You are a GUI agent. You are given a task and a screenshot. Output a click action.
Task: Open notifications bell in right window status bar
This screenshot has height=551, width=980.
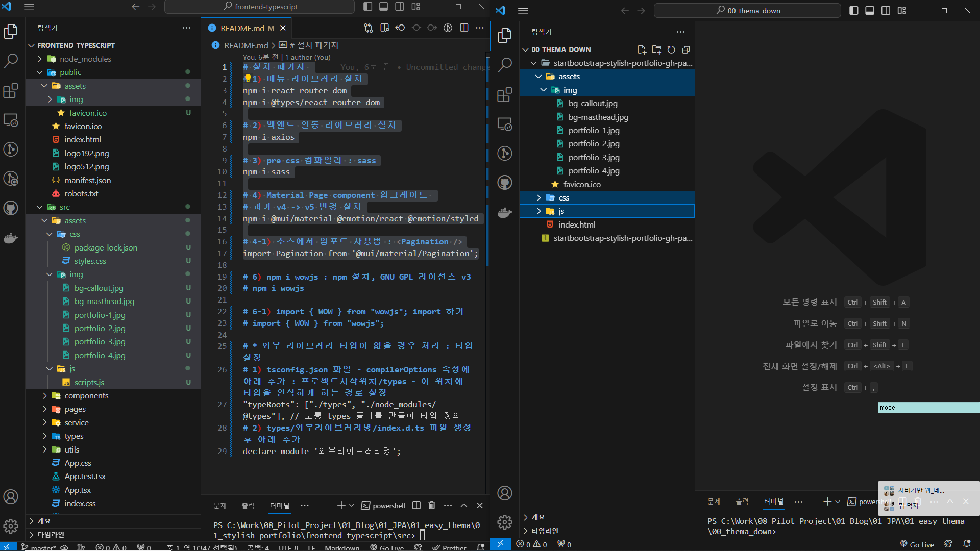pos(967,544)
